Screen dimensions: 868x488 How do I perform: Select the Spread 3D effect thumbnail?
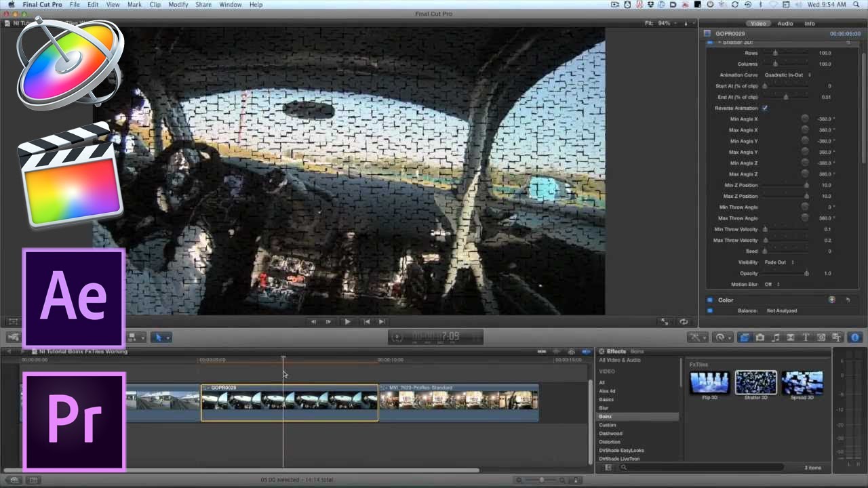[x=802, y=383]
